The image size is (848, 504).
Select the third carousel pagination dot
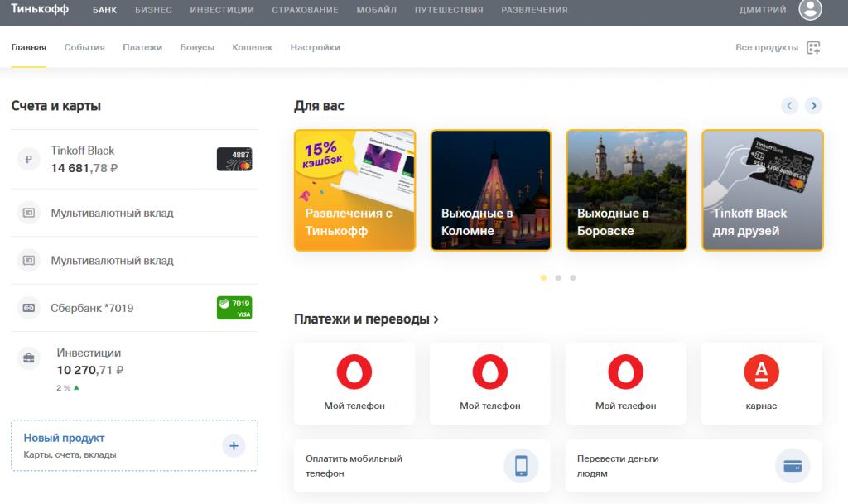[573, 278]
